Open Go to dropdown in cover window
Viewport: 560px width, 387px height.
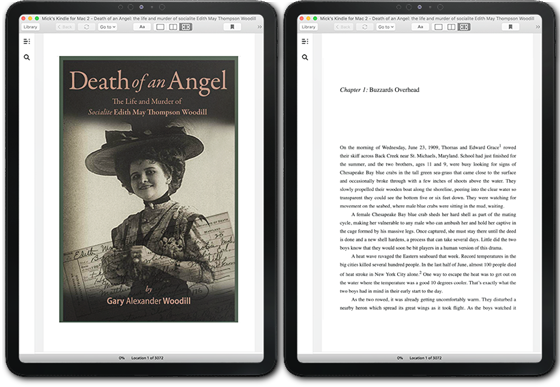pos(107,27)
